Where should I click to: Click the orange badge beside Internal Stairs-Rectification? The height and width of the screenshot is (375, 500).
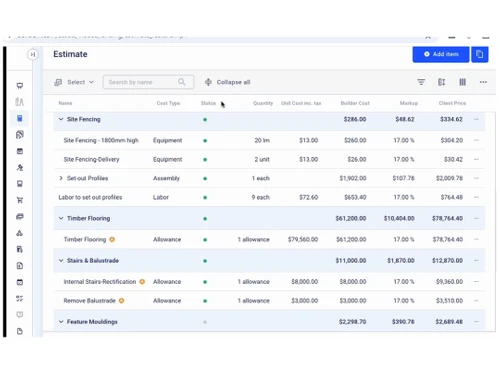142,282
